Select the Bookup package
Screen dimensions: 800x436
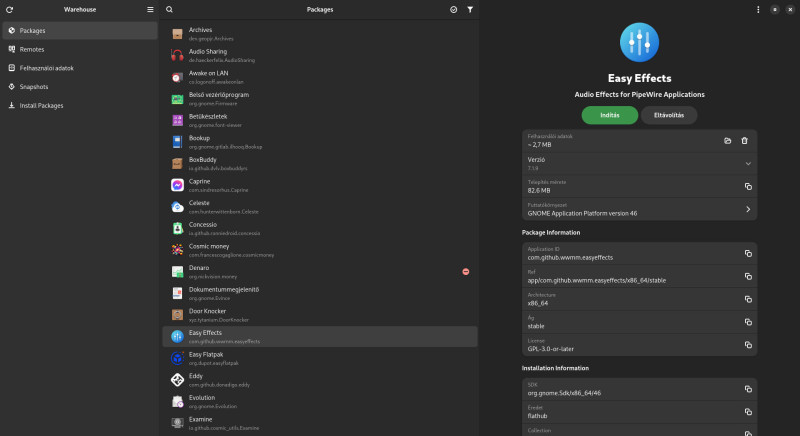[x=320, y=142]
